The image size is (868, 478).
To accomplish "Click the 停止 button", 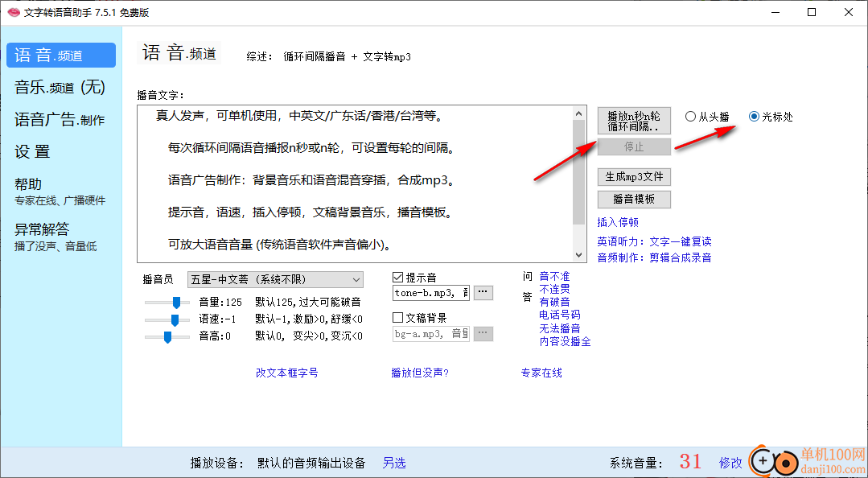I will click(x=634, y=147).
